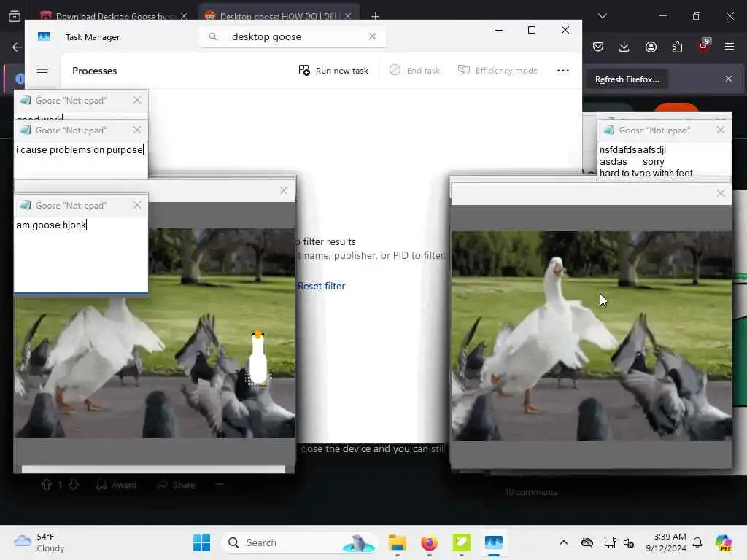Open Task Manager more options ellipsis
This screenshot has width=747, height=560.
(562, 71)
